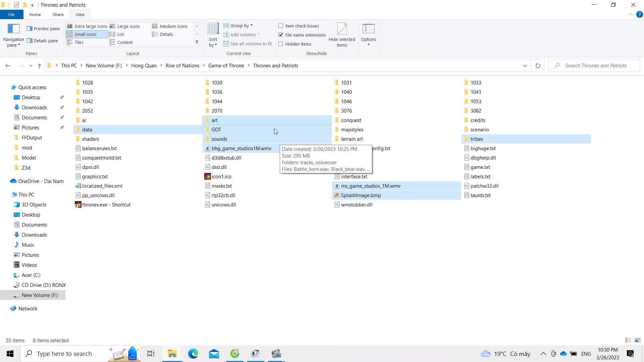Open the address bar history dropdown
Image resolution: width=644 pixels, height=362 pixels.
click(525, 66)
